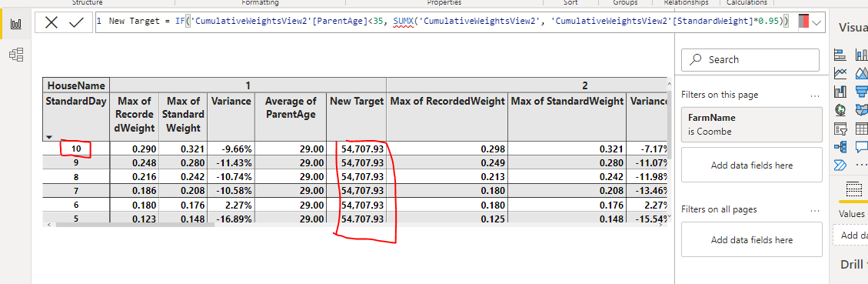Open options for Filters on this page
Screen dimensions: 868x284
click(x=814, y=95)
